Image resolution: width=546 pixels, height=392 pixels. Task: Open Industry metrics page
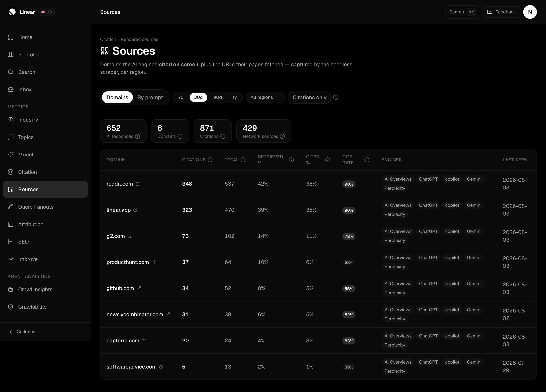coord(45,120)
